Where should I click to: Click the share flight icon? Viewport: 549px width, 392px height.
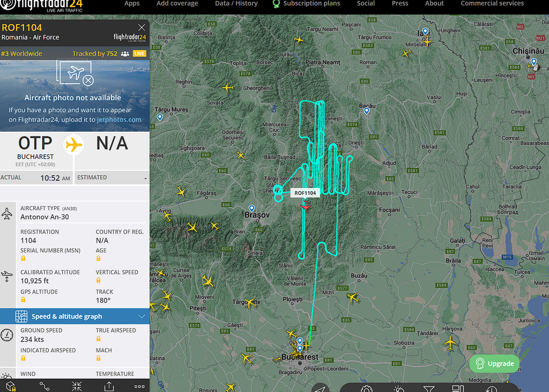(x=109, y=386)
